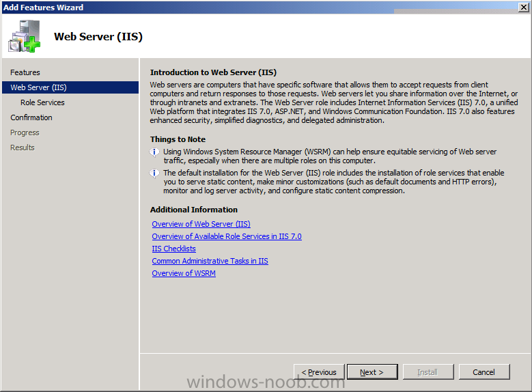Click the Web Server (IIS) page title
Image resolution: width=532 pixels, height=392 pixels.
click(98, 37)
